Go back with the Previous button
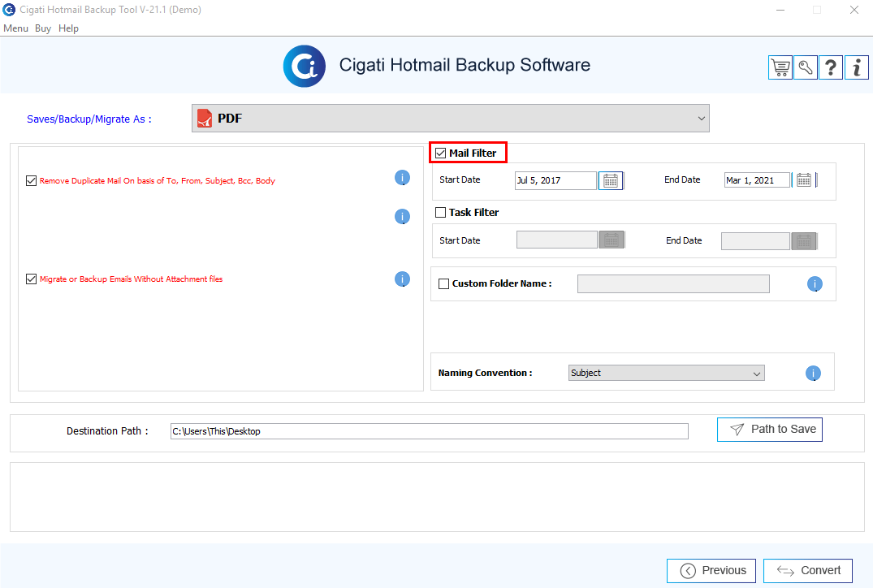The width and height of the screenshot is (873, 588). click(x=711, y=571)
